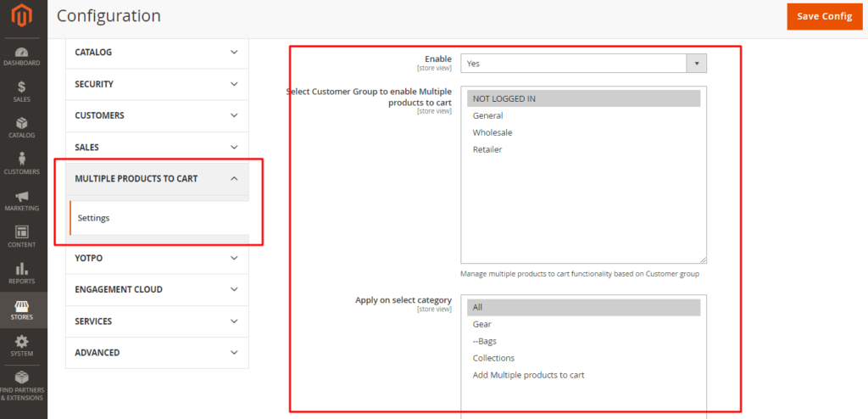Select Retailer customer group
Viewport: 868px width, 419px height.
pos(583,149)
